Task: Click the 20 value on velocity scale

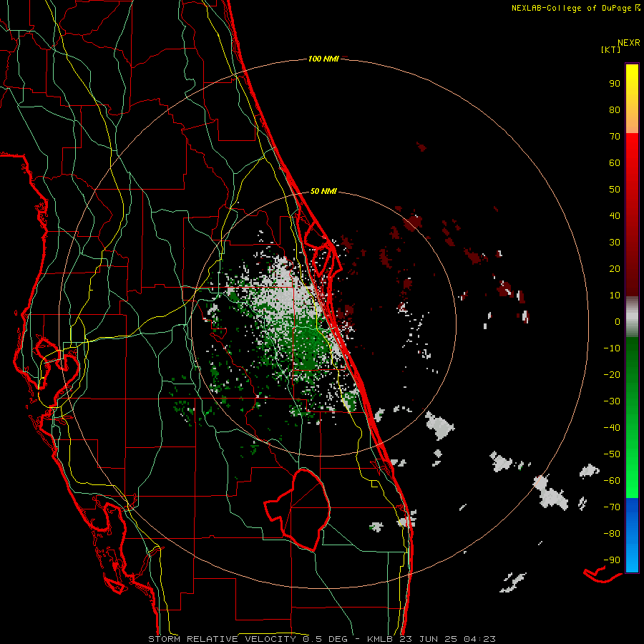Action: pos(615,268)
